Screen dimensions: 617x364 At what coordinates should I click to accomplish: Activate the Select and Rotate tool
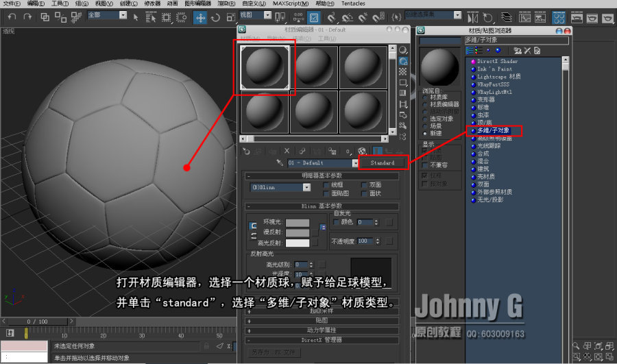pyautogui.click(x=215, y=18)
